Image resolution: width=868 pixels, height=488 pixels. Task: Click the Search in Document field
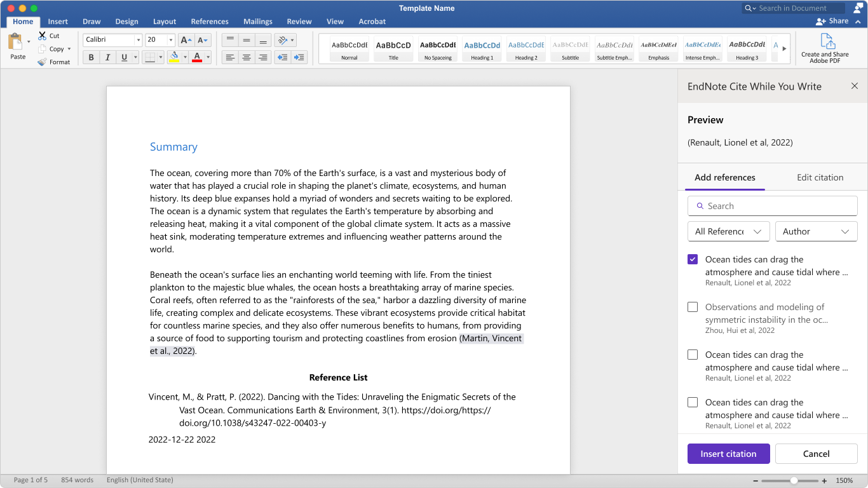[x=794, y=8]
